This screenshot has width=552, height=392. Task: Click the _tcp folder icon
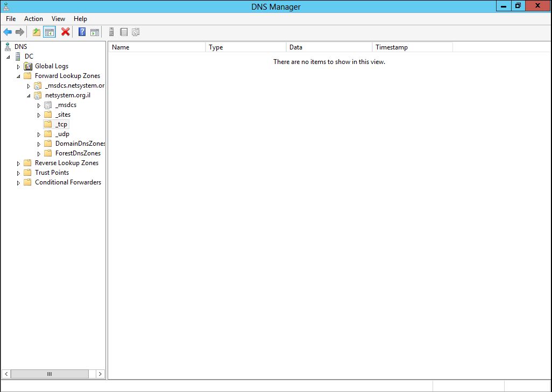pos(48,124)
